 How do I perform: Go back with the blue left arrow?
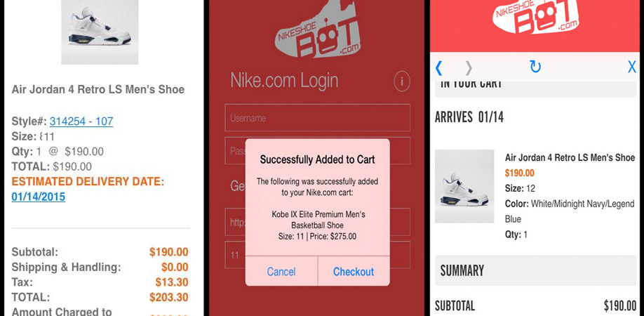(x=438, y=68)
